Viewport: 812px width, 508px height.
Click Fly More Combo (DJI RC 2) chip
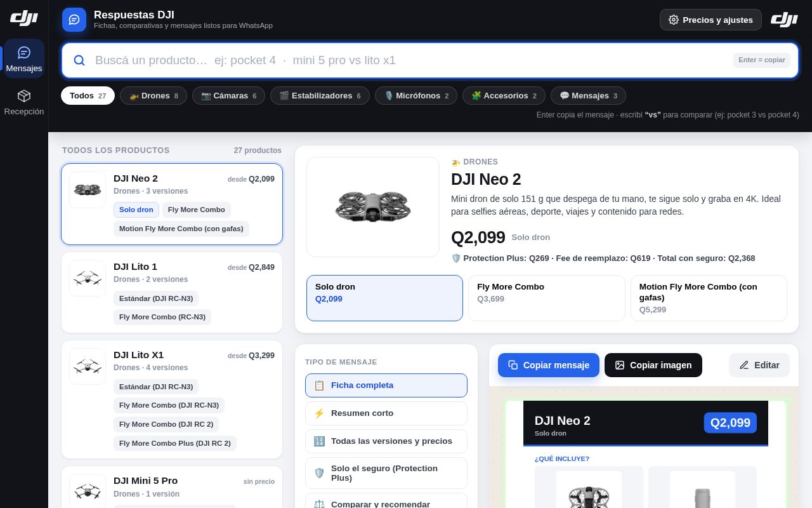tap(166, 424)
